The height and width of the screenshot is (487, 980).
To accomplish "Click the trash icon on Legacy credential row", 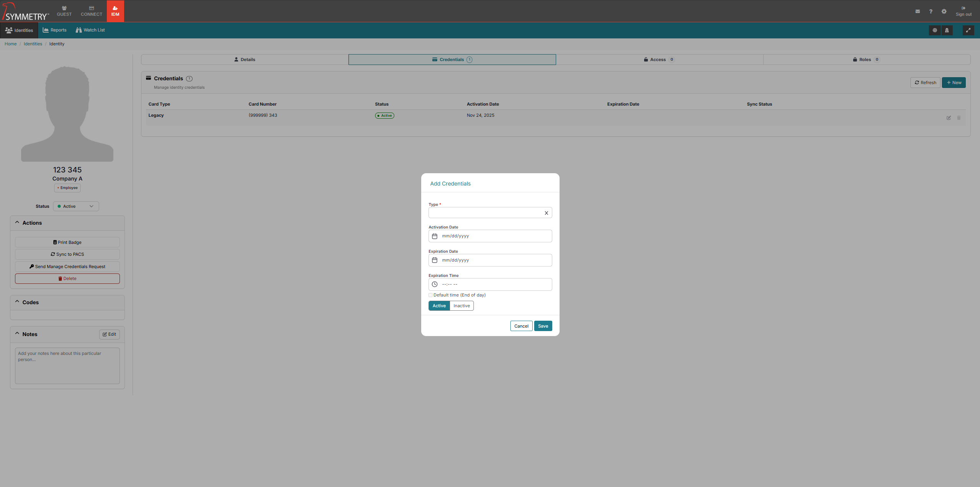I will click(x=958, y=118).
